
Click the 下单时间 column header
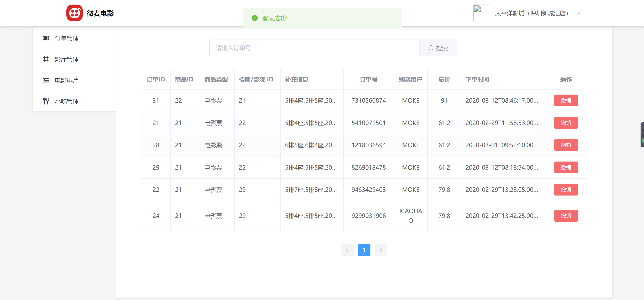coord(477,79)
